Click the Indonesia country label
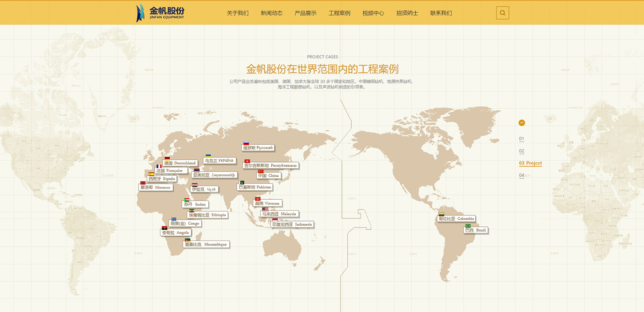The width and height of the screenshot is (644, 312). pyautogui.click(x=292, y=225)
